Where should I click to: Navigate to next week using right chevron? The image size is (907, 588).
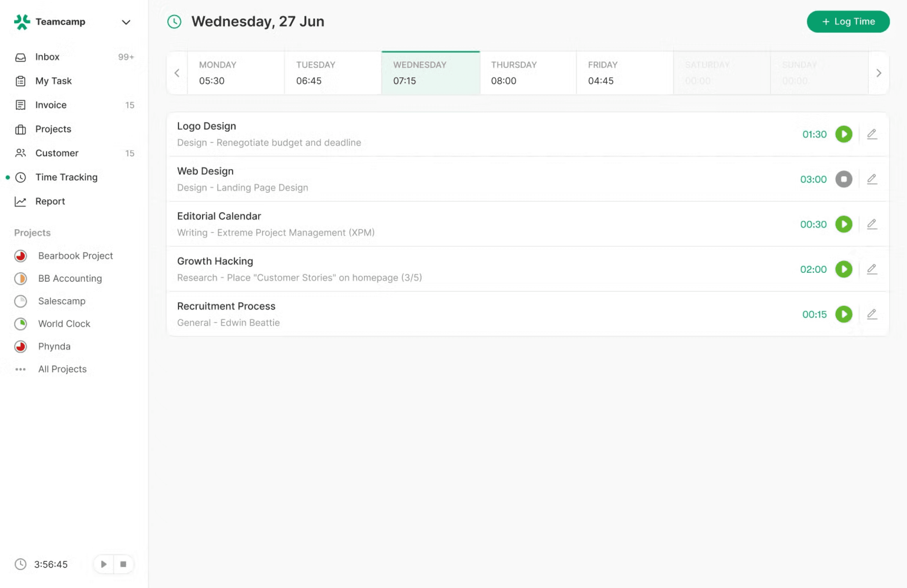[879, 73]
